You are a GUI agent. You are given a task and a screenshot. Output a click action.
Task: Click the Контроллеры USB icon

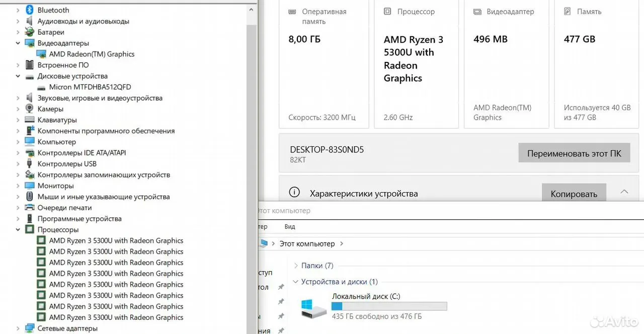coord(29,164)
